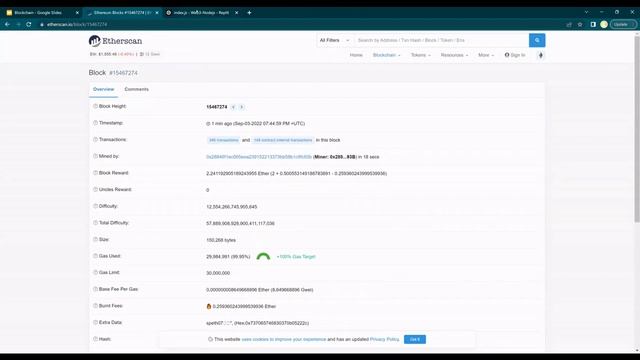Click the page vertical scrollbar
The height and width of the screenshot is (360, 640).
pos(637,130)
